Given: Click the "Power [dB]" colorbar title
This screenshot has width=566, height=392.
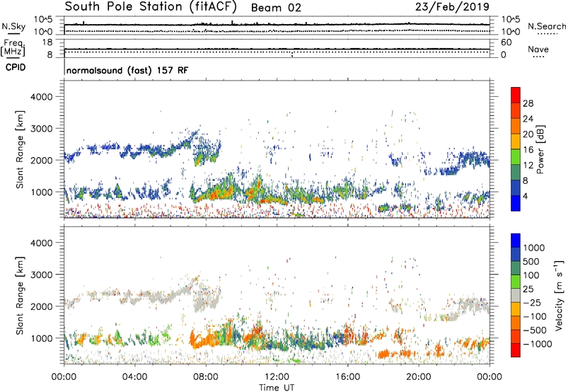Looking at the screenshot, I should (x=540, y=149).
